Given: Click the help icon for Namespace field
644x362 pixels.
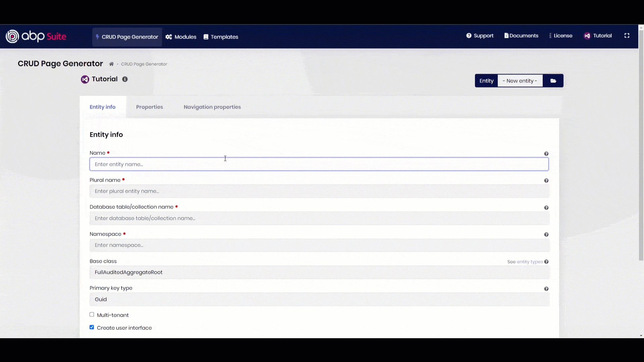Looking at the screenshot, I should (x=546, y=235).
